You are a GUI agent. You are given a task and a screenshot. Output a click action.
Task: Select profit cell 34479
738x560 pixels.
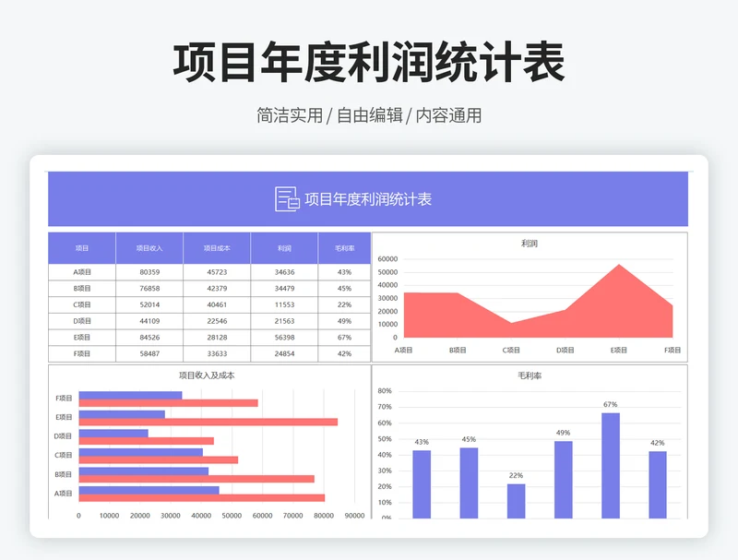tap(284, 289)
